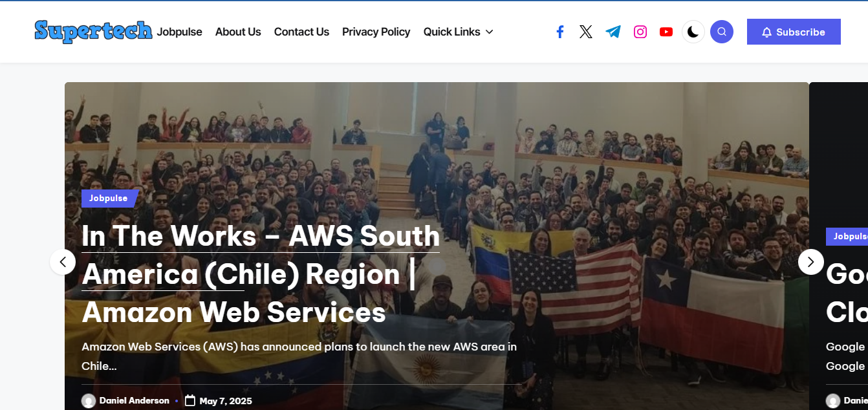Screen dimensions: 868x410
Task: Click the search magnifier icon
Action: pos(722,32)
